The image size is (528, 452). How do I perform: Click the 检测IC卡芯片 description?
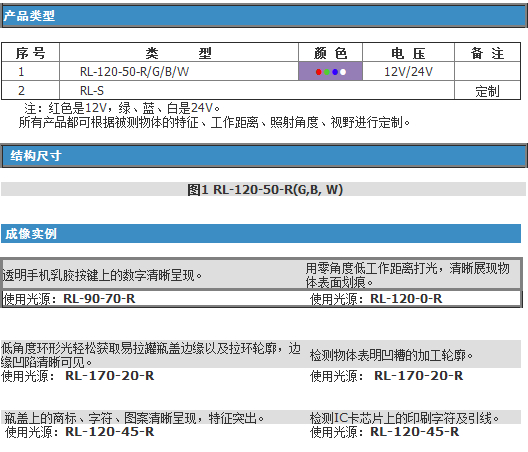(404, 418)
